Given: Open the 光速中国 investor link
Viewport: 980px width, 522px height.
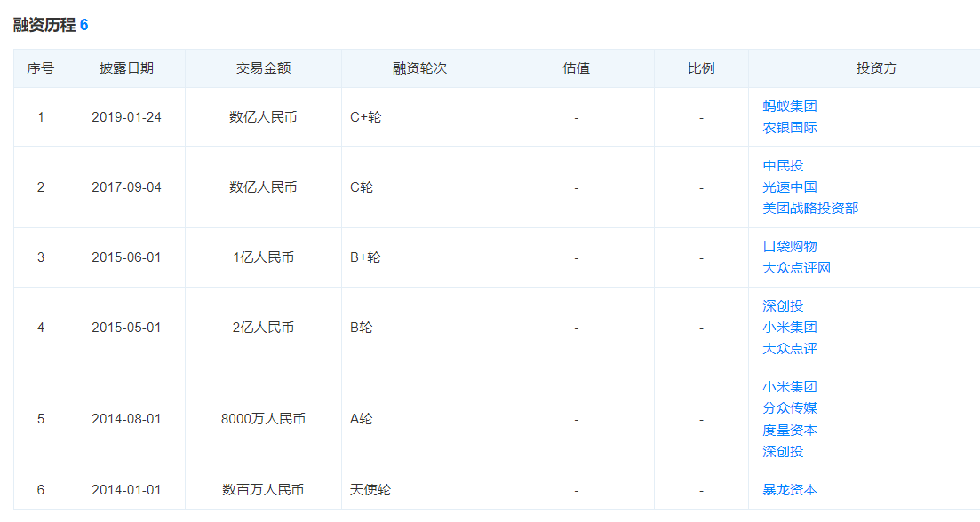Looking at the screenshot, I should point(789,186).
